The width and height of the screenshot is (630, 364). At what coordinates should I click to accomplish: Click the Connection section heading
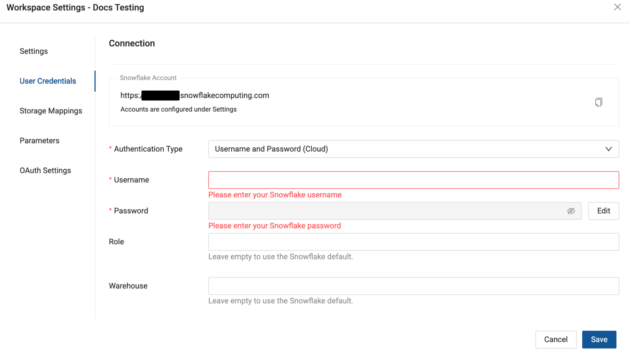tap(132, 43)
